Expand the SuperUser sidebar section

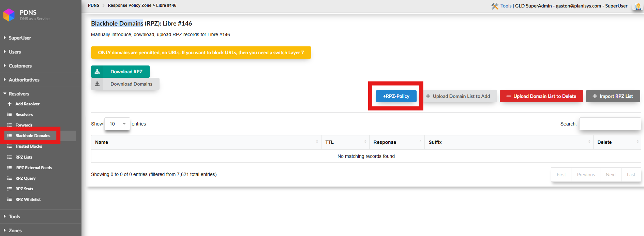click(x=20, y=38)
